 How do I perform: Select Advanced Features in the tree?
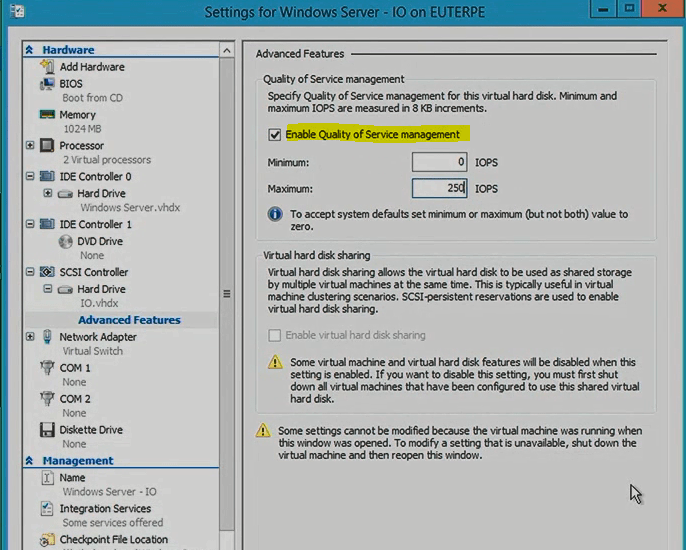129,320
